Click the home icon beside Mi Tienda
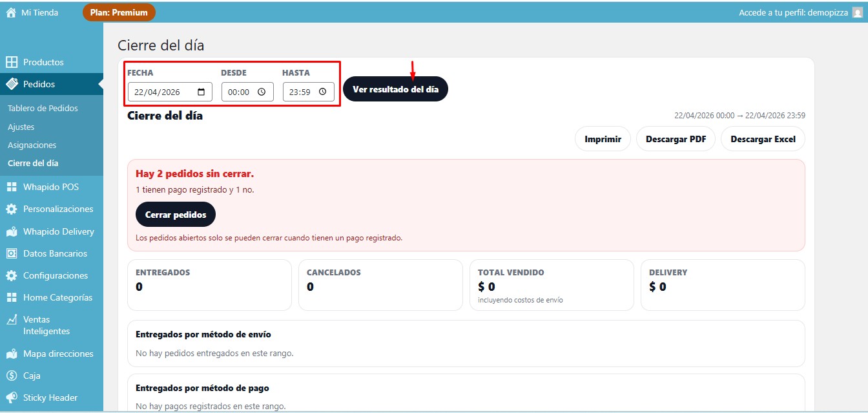868x413 pixels. tap(10, 12)
